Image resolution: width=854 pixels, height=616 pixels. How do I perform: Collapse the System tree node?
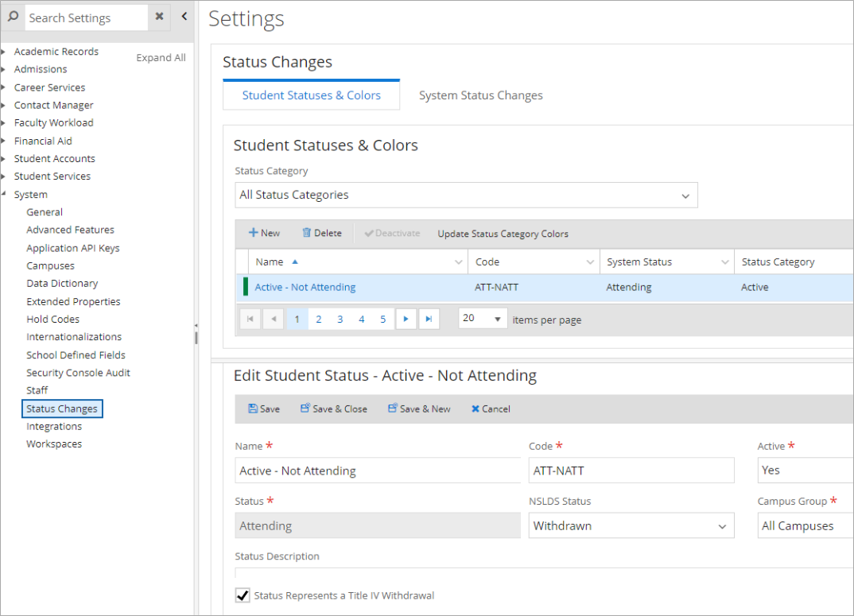3,194
